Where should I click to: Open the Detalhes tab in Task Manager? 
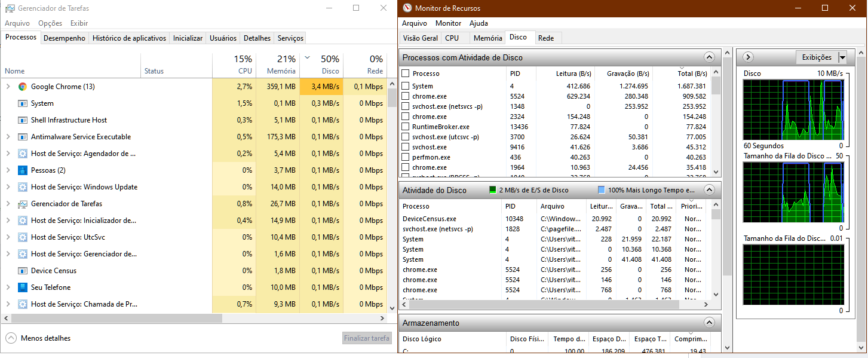click(x=257, y=38)
